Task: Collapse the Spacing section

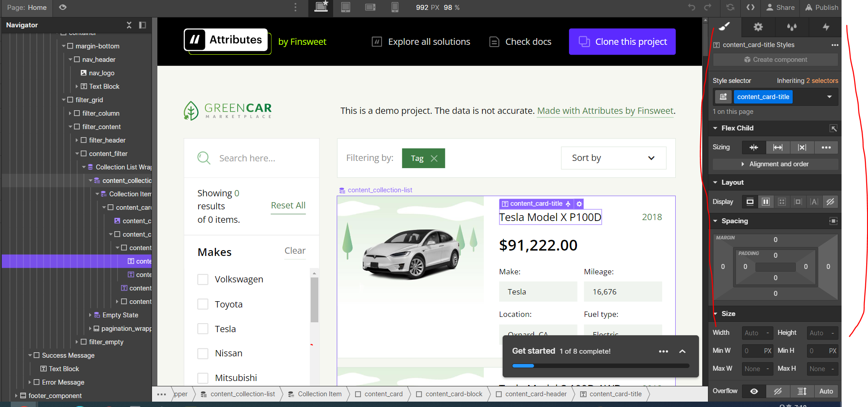Action: 716,221
